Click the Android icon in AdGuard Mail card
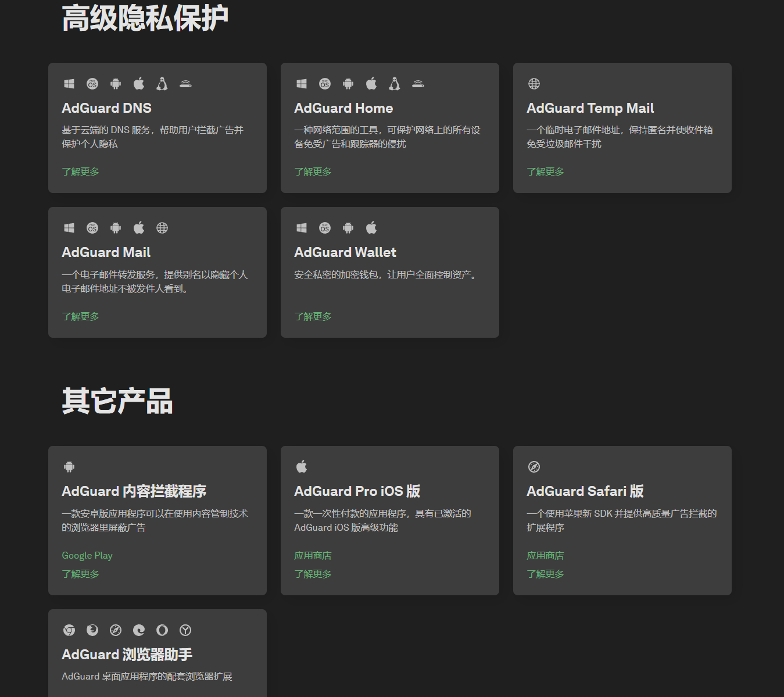This screenshot has width=784, height=697. pyautogui.click(x=116, y=228)
